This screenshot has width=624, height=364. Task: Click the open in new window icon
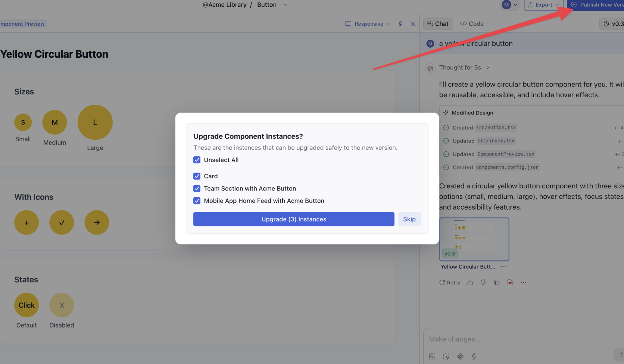click(x=413, y=24)
